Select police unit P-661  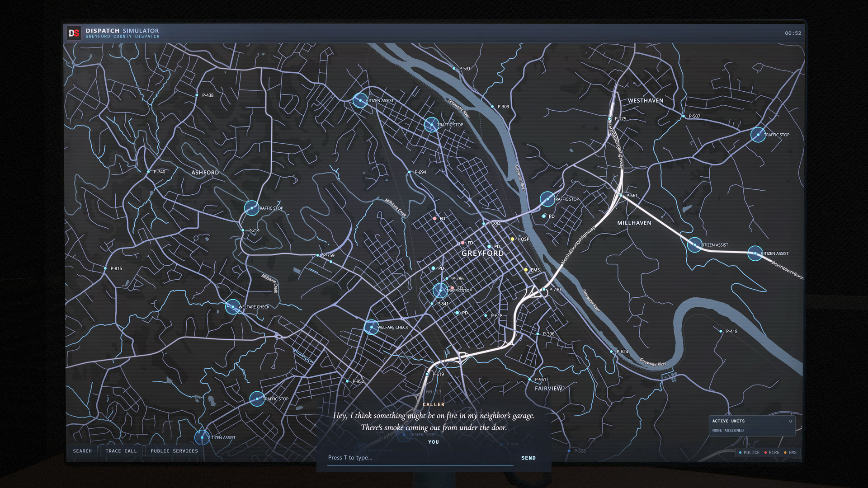(x=621, y=196)
